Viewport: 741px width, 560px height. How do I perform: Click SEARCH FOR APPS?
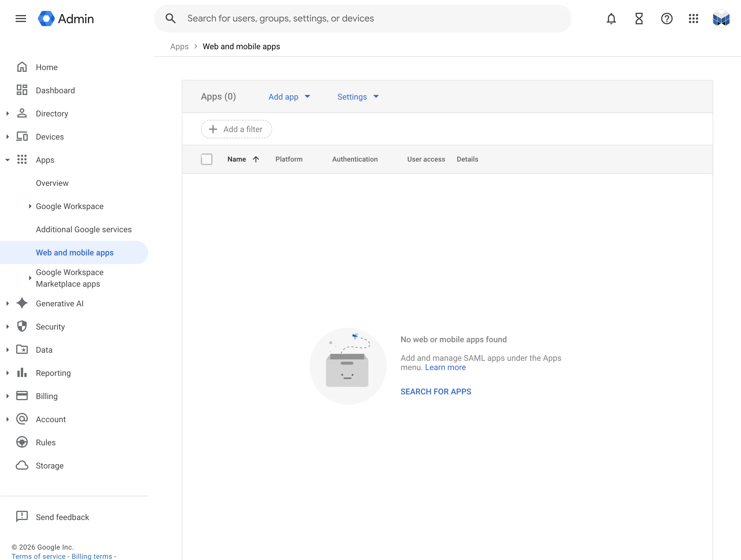point(436,391)
